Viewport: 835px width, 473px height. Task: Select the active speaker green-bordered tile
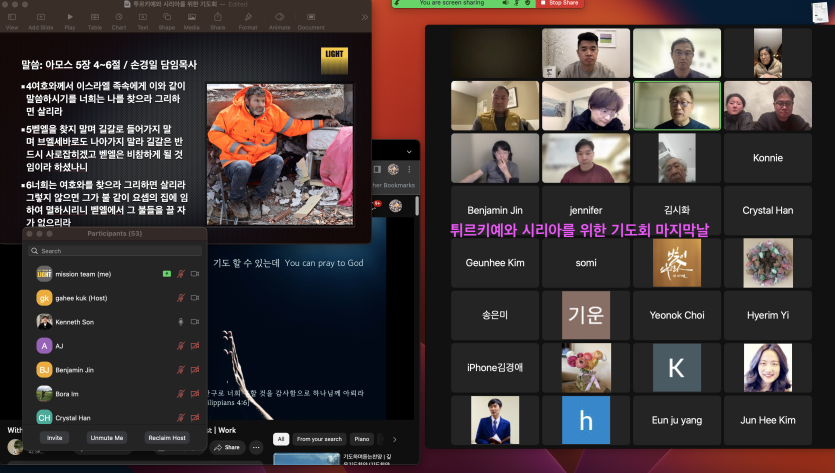[677, 105]
